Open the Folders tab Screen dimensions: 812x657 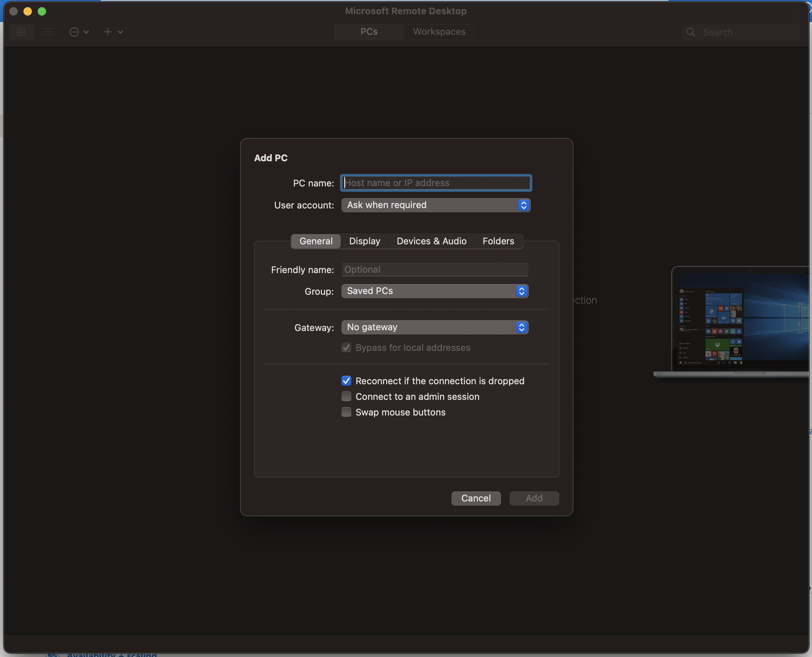point(499,241)
